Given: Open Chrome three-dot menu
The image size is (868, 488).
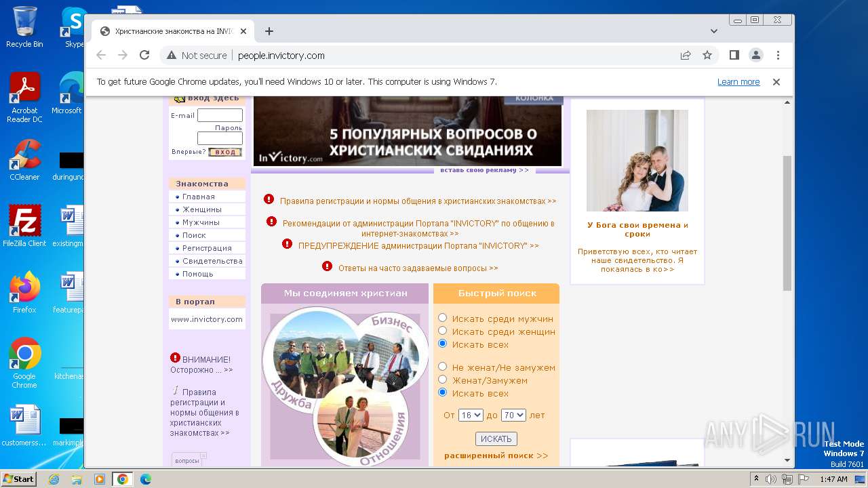Looking at the screenshot, I should pos(778,56).
